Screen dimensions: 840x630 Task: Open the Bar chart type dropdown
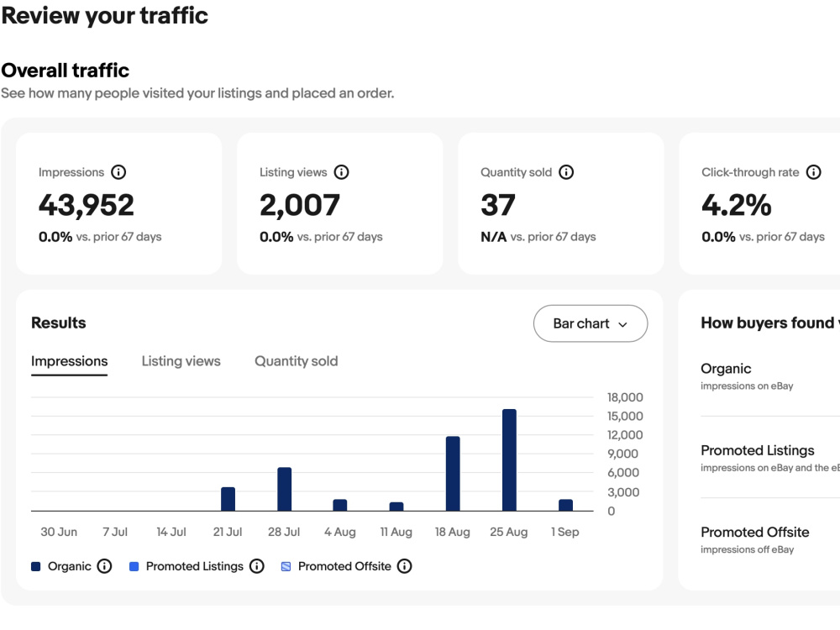click(x=591, y=323)
